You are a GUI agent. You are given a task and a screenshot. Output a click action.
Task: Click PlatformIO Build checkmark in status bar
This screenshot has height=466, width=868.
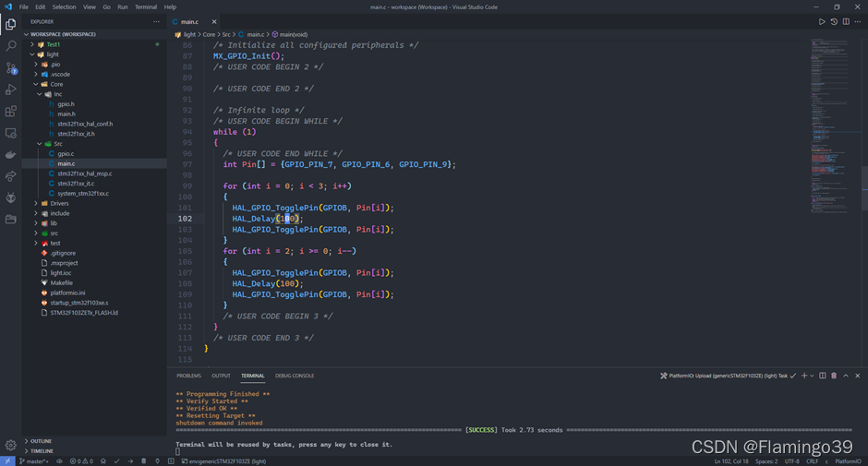click(x=116, y=461)
